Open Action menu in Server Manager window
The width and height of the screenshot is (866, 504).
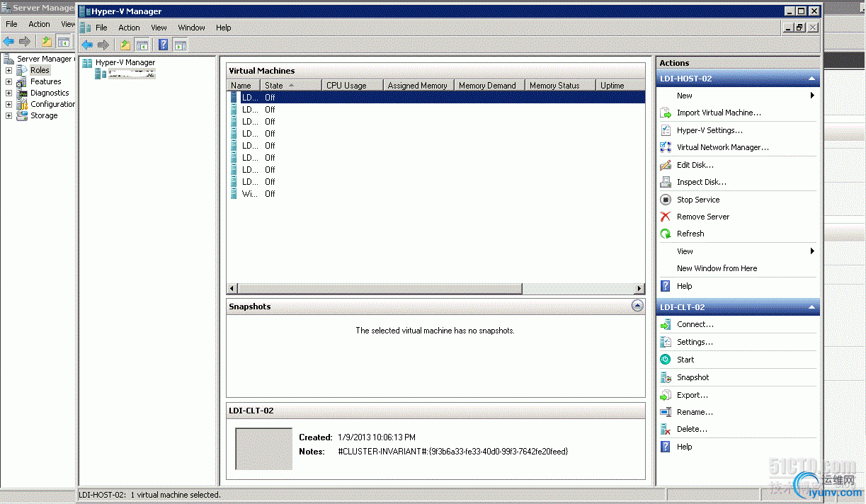pos(40,24)
